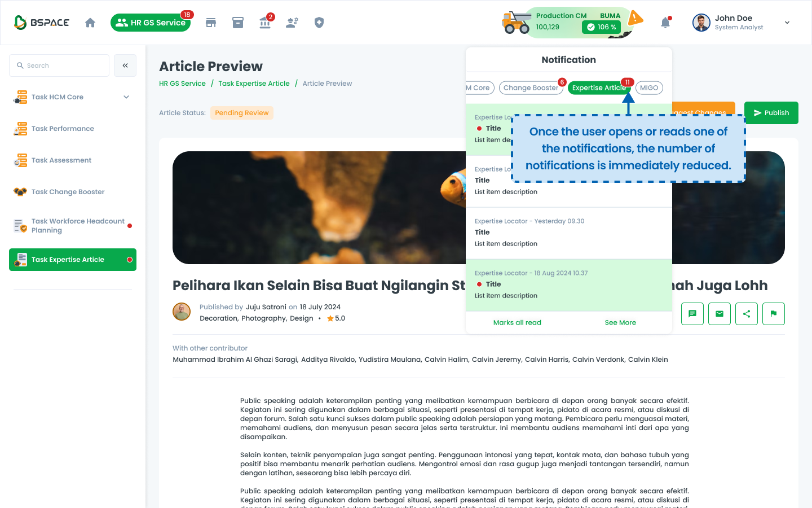This screenshot has height=508, width=812.
Task: Click the email icon button on article
Action: (720, 314)
